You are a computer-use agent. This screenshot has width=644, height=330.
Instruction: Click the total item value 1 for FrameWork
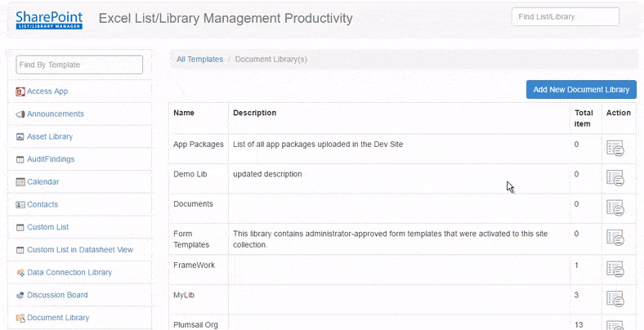click(x=577, y=265)
